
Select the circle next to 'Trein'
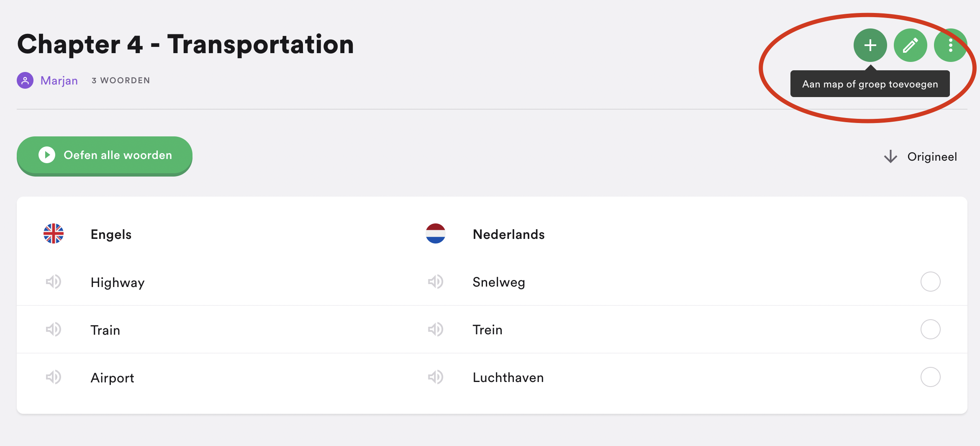931,330
